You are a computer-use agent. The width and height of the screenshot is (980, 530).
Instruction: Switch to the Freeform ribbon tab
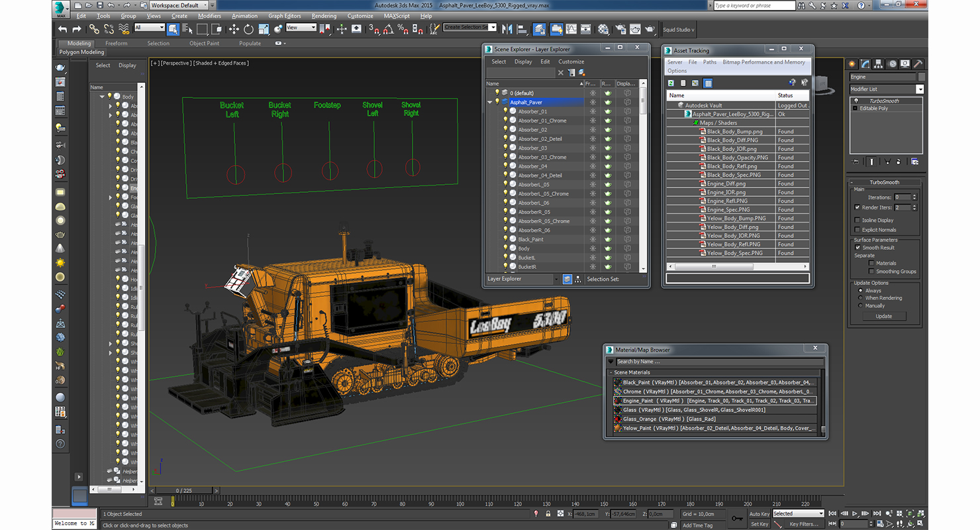click(x=117, y=43)
